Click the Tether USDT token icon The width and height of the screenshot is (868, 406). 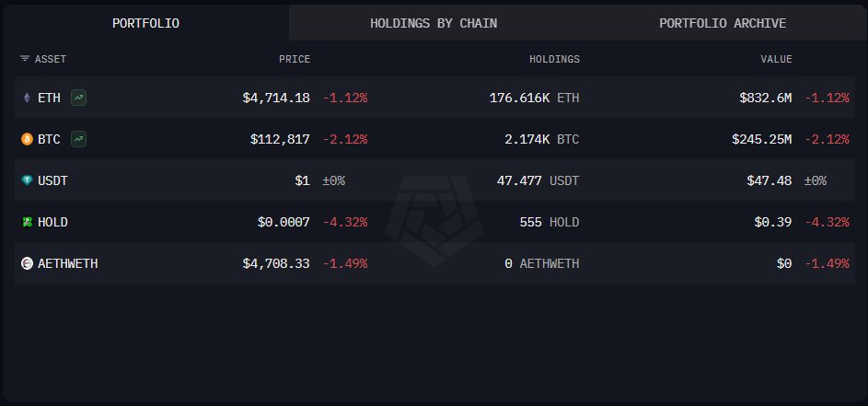coord(27,180)
